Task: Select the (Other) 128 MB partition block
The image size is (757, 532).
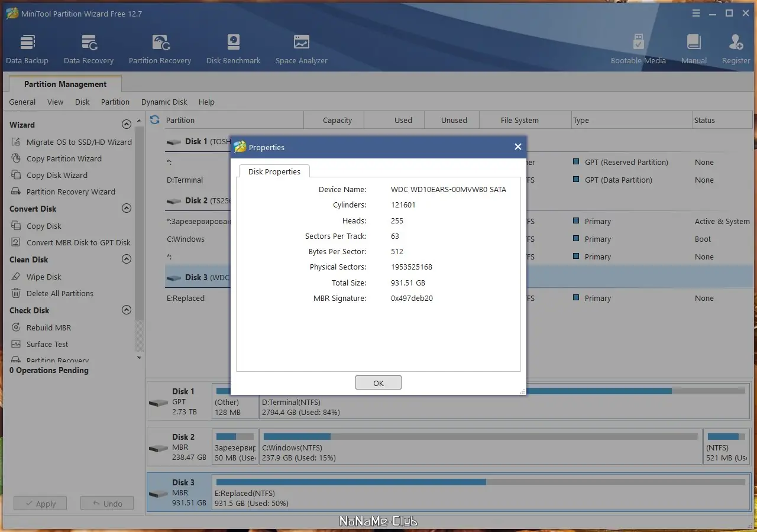Action: tap(235, 402)
